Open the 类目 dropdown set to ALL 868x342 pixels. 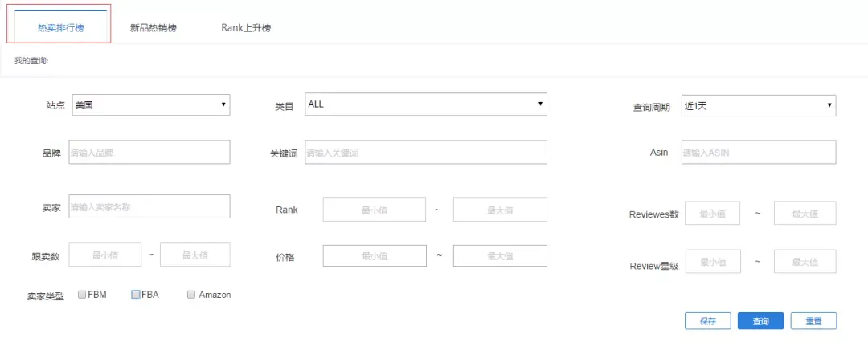pyautogui.click(x=426, y=104)
